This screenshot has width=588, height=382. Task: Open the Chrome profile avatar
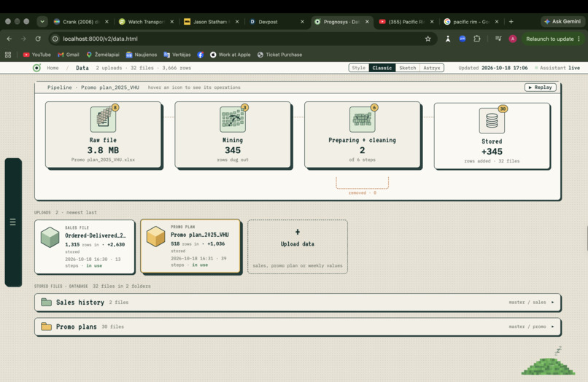click(x=513, y=39)
